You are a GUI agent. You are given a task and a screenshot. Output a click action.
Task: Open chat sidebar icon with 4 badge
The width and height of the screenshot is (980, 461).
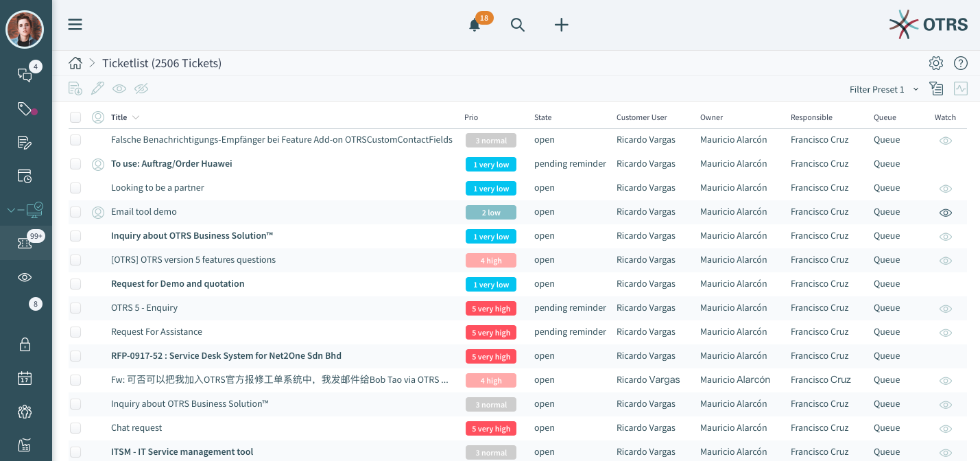[25, 75]
